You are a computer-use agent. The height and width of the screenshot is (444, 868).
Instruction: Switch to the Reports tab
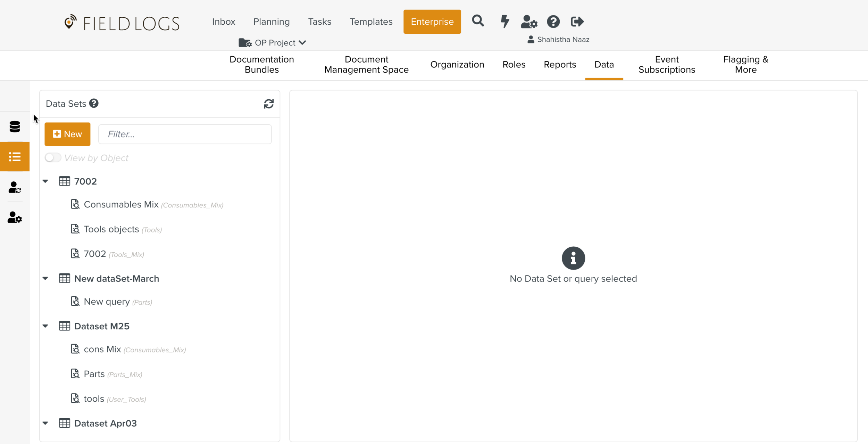point(560,65)
